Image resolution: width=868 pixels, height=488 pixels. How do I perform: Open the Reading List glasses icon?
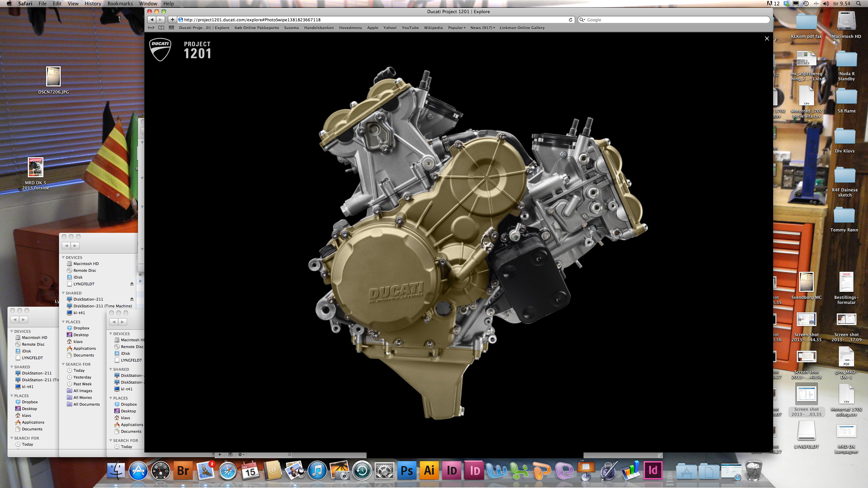151,28
